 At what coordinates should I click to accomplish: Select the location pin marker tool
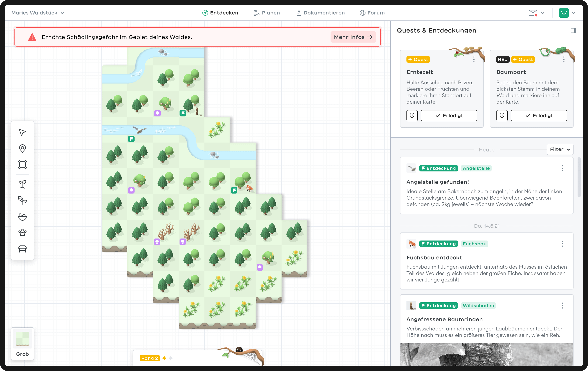[x=22, y=148]
